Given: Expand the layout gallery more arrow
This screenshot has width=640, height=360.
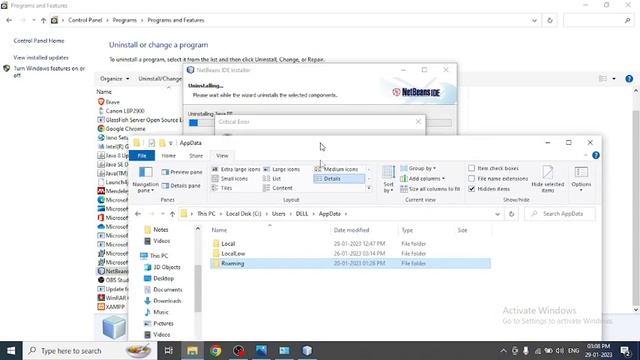Looking at the screenshot, I should pyautogui.click(x=369, y=188).
